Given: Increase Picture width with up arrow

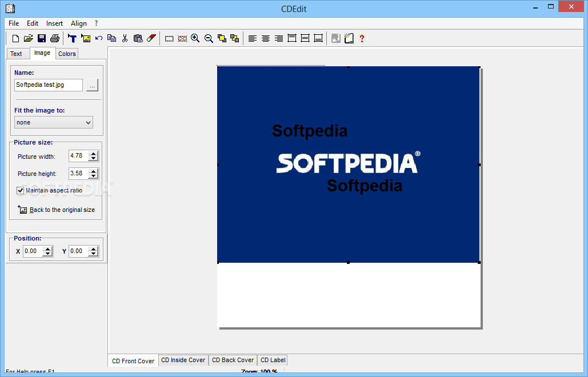Looking at the screenshot, I should click(x=93, y=154).
